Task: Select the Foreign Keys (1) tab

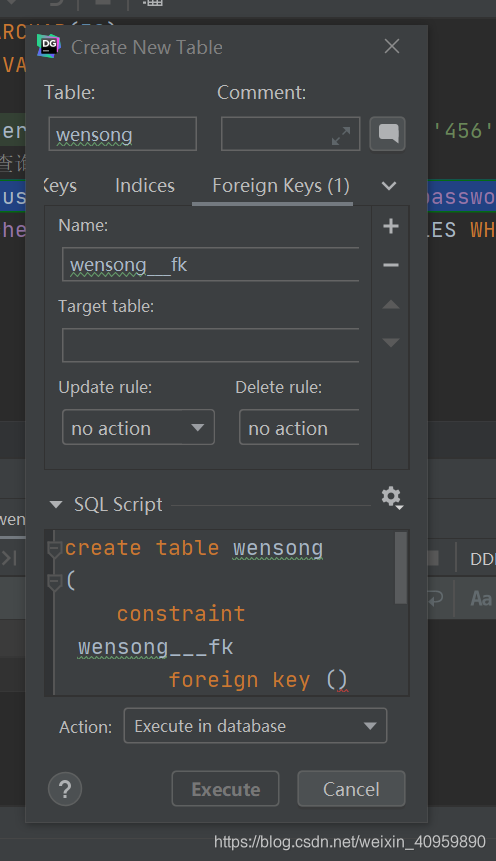Action: pyautogui.click(x=281, y=186)
